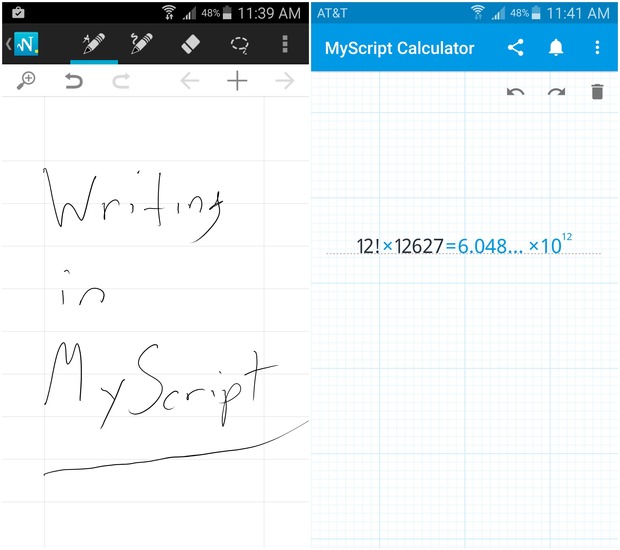Tap the 12!×12627 expression
This screenshot has width=620, height=550.
(x=400, y=246)
